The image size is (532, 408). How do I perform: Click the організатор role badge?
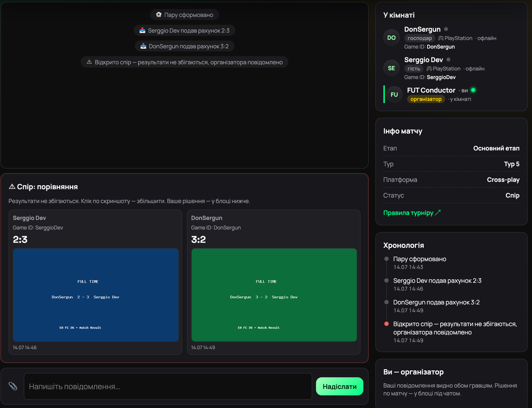pos(426,99)
